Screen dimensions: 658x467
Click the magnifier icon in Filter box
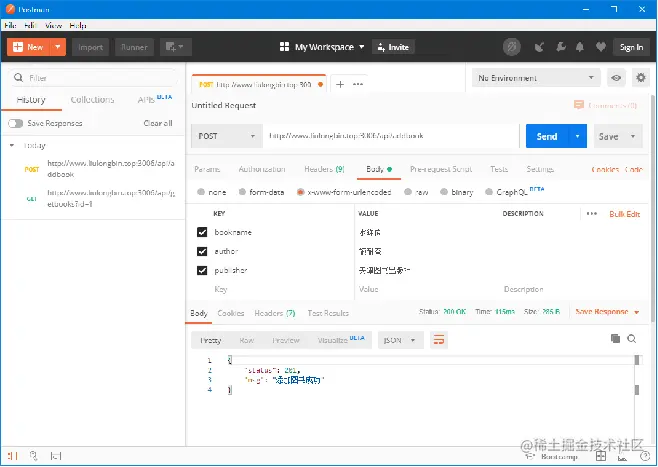18,78
